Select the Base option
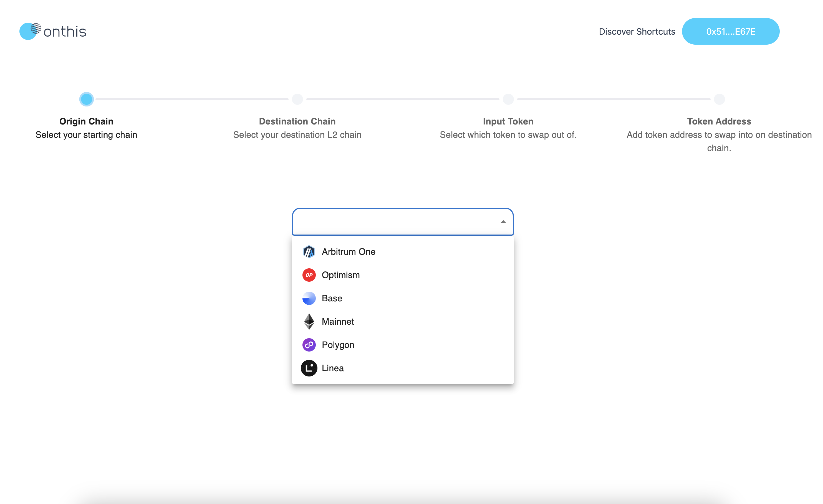This screenshot has height=504, width=823. tap(332, 298)
